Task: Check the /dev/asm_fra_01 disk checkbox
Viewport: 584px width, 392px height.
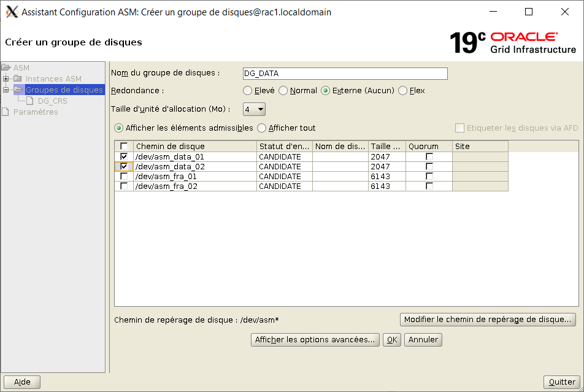Action: (124, 176)
